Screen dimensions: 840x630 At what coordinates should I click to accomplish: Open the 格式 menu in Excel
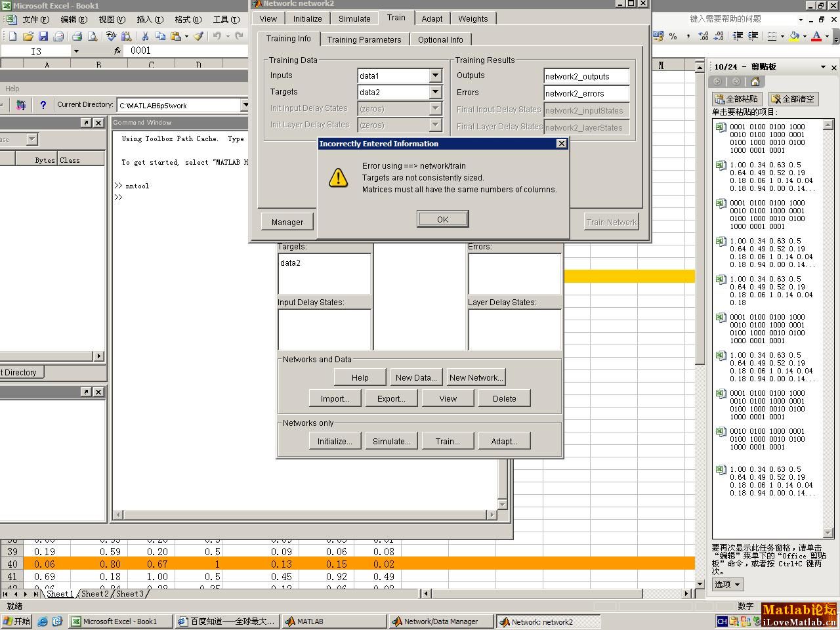tap(188, 20)
